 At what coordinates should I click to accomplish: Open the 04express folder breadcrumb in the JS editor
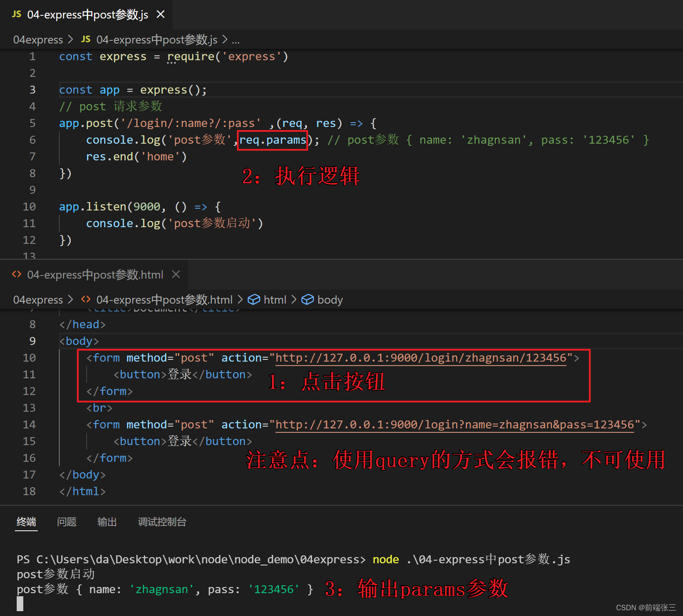coord(38,40)
